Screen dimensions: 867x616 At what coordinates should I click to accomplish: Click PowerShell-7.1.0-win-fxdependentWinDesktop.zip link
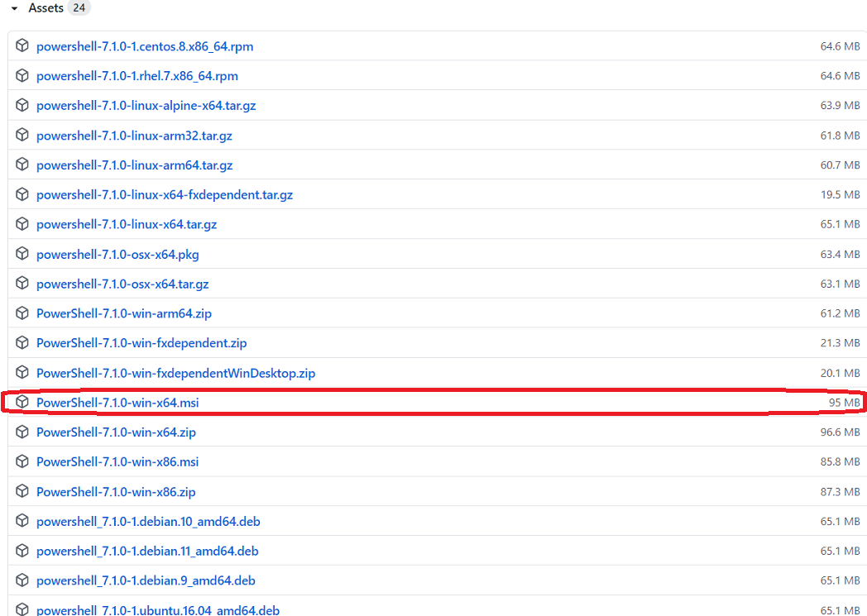pos(175,374)
